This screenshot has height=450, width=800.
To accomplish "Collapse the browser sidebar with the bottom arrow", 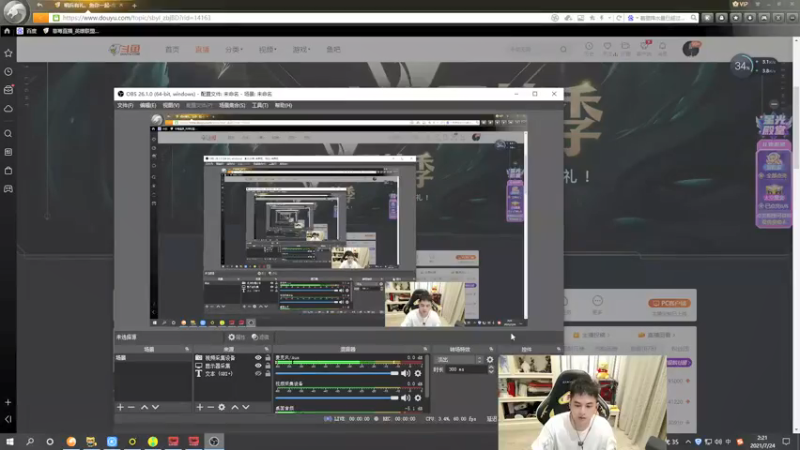I will click(x=8, y=419).
